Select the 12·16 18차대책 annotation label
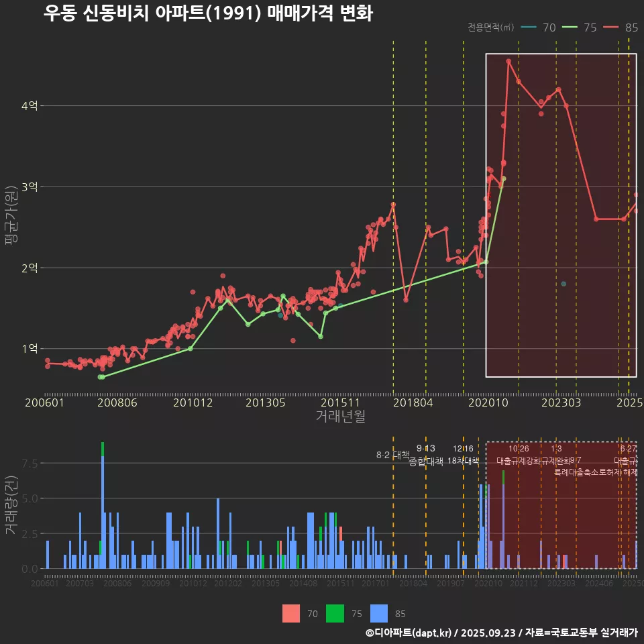644x644 pixels. pos(463,455)
